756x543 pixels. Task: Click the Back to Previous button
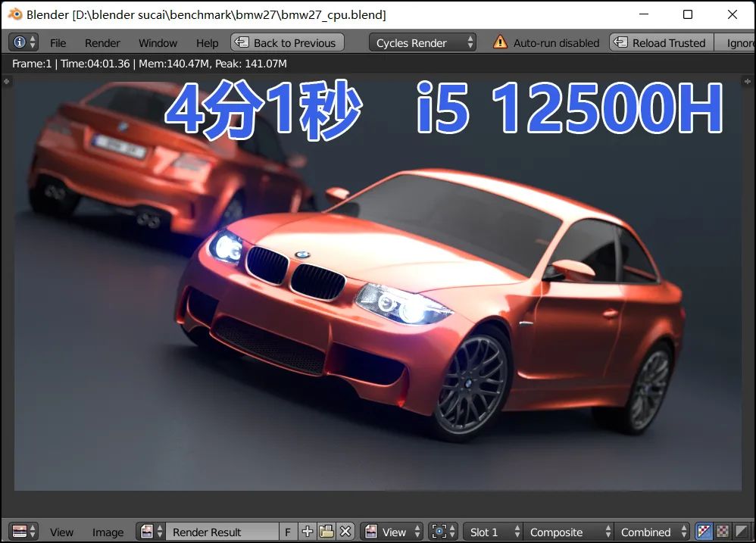(x=287, y=42)
